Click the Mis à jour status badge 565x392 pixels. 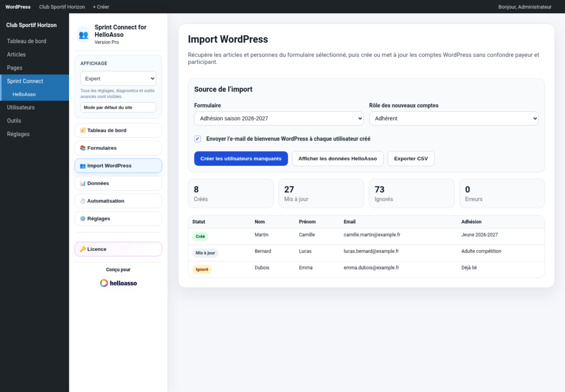click(x=205, y=253)
